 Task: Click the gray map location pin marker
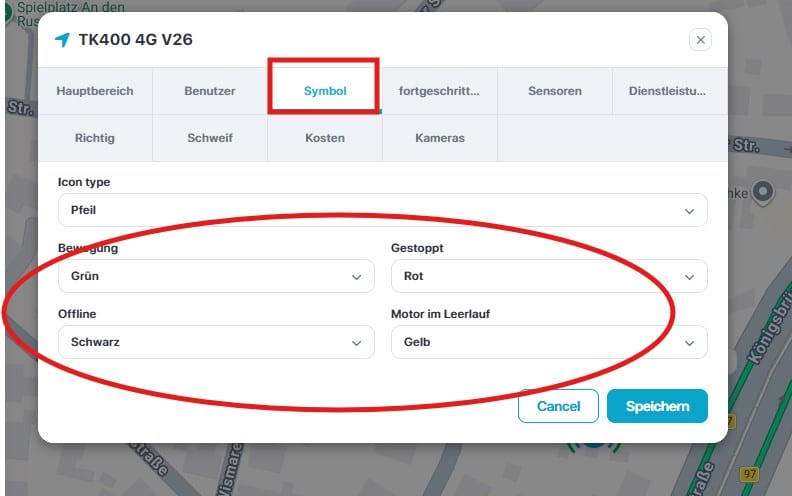pyautogui.click(x=763, y=190)
